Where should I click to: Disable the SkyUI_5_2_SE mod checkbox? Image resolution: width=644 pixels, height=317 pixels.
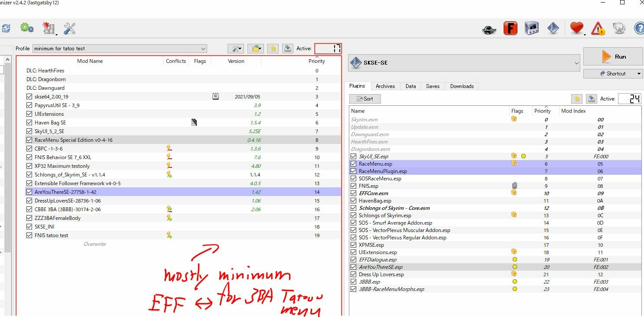coord(29,131)
